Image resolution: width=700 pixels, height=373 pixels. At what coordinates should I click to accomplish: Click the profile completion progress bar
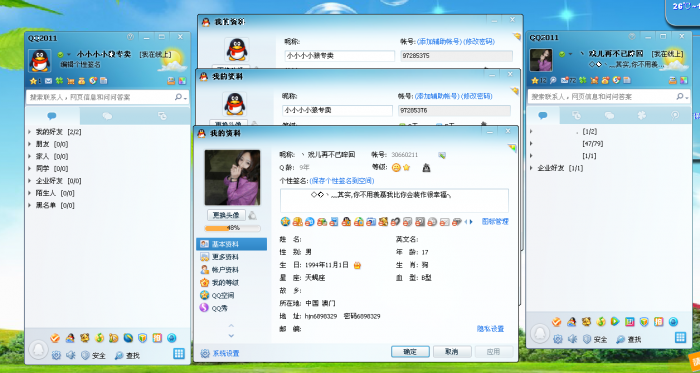click(x=233, y=228)
